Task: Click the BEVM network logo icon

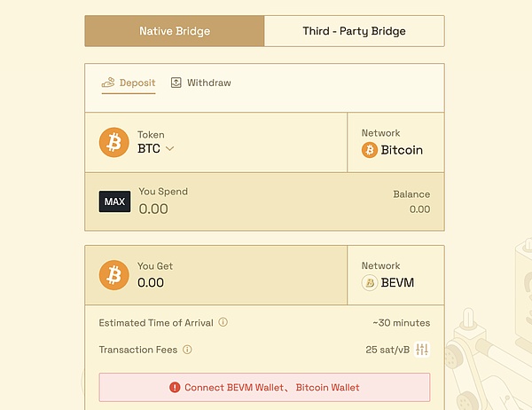Action: 370,283
